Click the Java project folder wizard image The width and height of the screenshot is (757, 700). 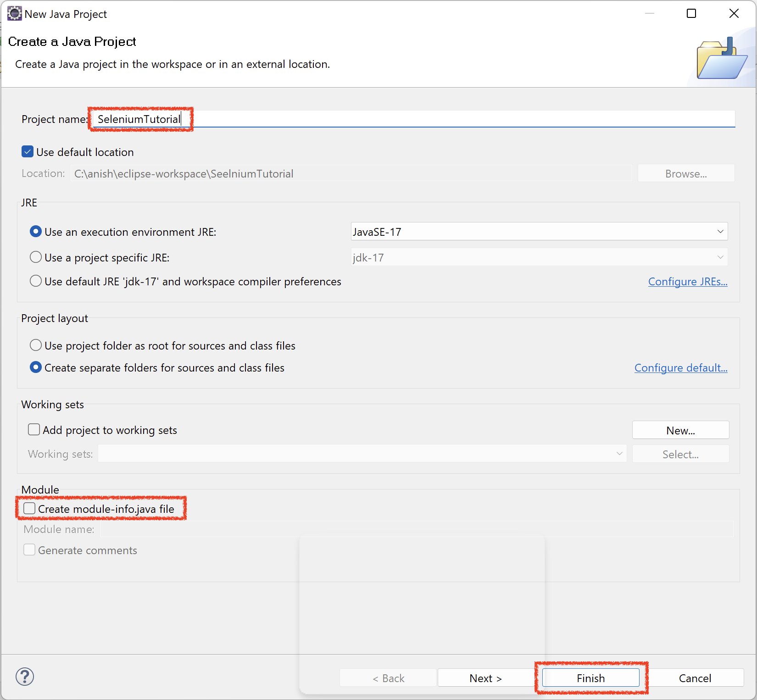click(x=722, y=59)
